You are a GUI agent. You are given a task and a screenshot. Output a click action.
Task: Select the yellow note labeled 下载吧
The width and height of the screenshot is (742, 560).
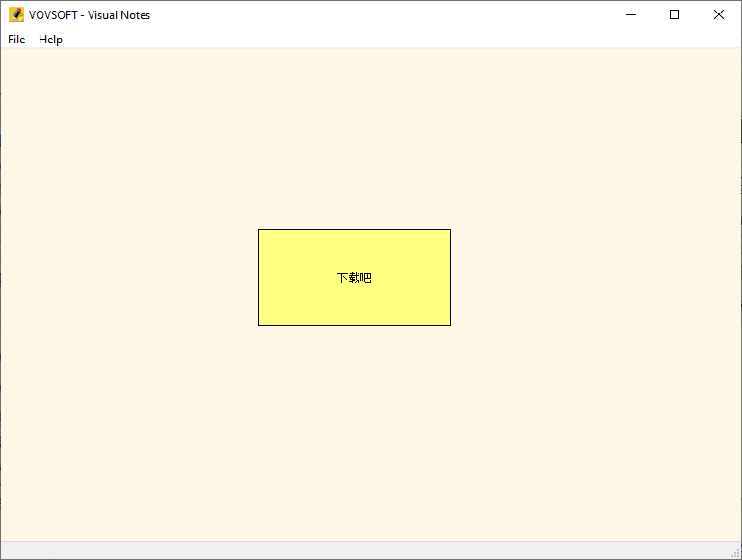coord(355,278)
